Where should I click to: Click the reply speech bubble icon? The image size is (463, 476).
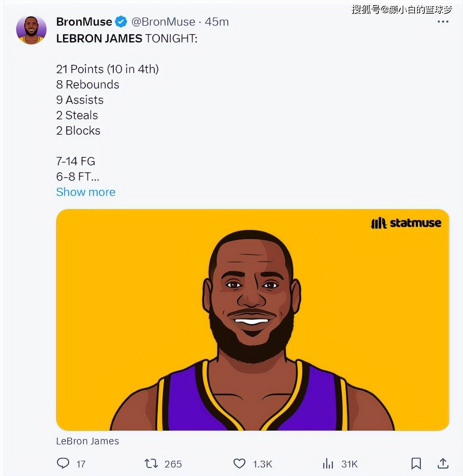[x=63, y=463]
